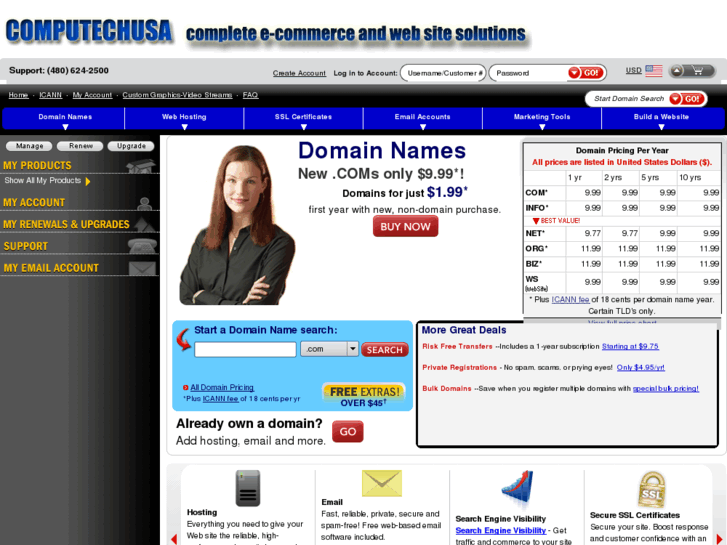This screenshot has height=545, width=727.
Task: Click the Home link
Action: point(18,95)
